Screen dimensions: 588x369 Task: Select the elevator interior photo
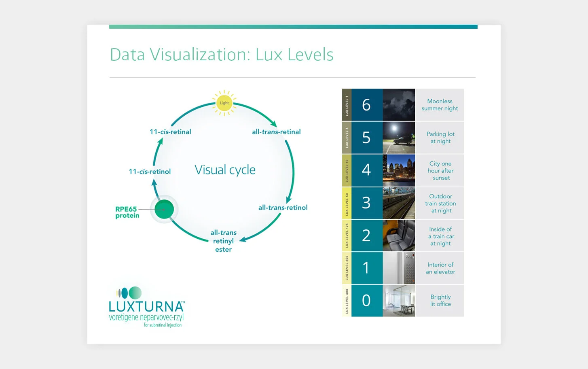[x=399, y=268]
